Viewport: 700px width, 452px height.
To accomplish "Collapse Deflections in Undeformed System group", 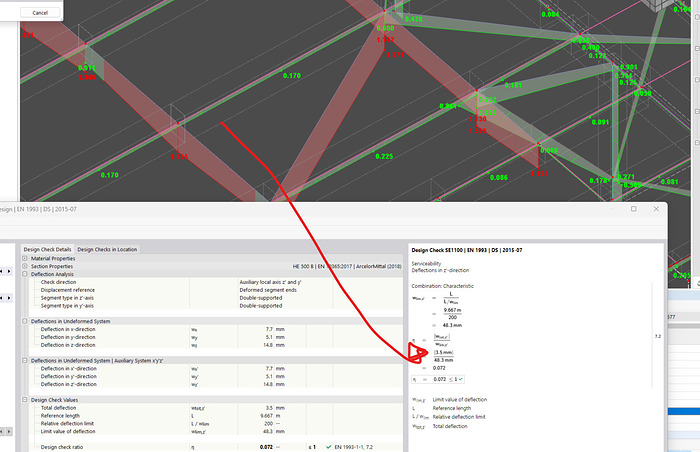I will tap(25, 320).
